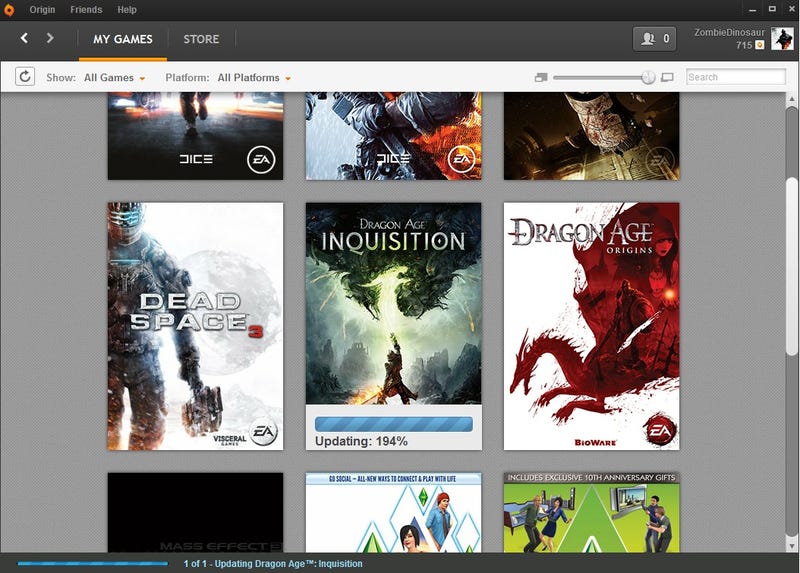The height and width of the screenshot is (573, 800).
Task: Switch to large tile size icon
Action: pos(667,78)
